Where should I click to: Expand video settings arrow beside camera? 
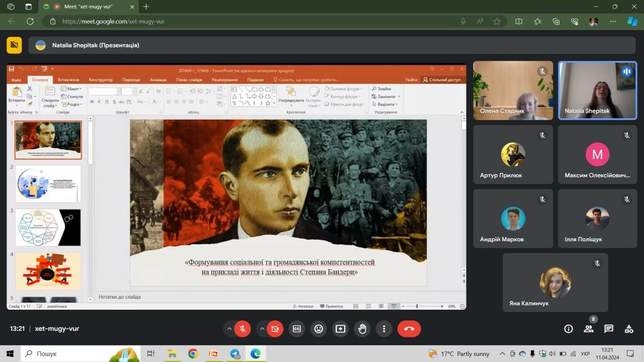(x=262, y=329)
